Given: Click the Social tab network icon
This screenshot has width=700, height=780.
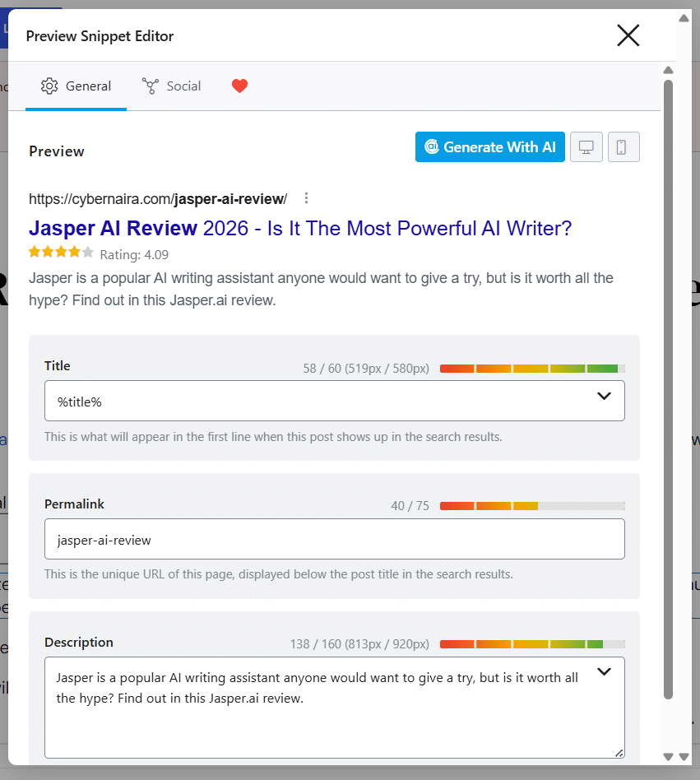Looking at the screenshot, I should [151, 86].
